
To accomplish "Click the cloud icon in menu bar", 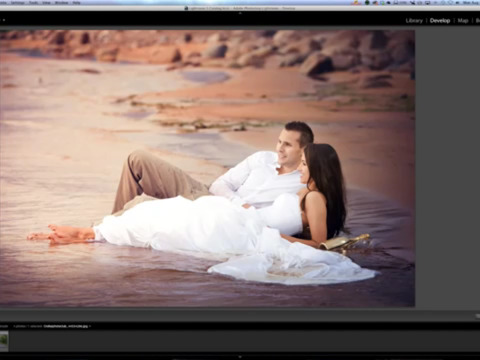I will click(x=388, y=3).
